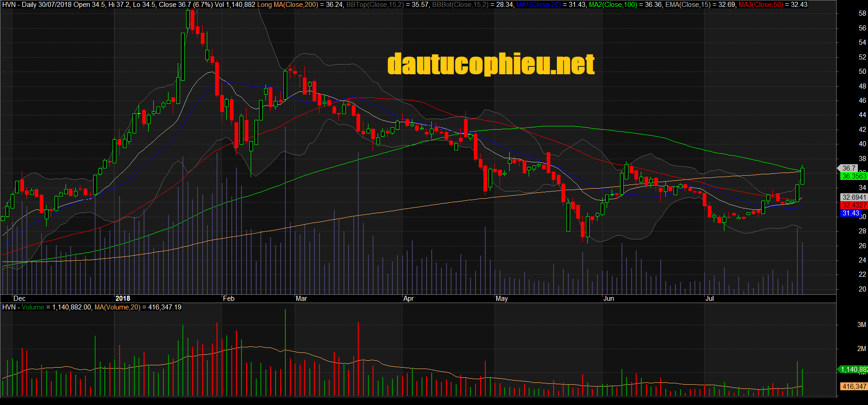The width and height of the screenshot is (868, 405).
Task: Click the 26 price axis label
Action: coord(862,246)
